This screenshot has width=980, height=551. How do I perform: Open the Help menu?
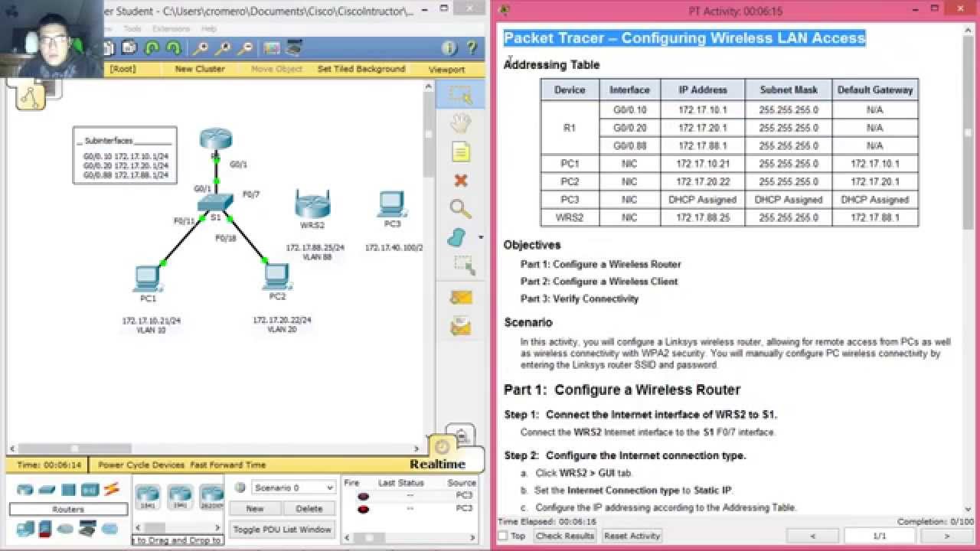[209, 28]
